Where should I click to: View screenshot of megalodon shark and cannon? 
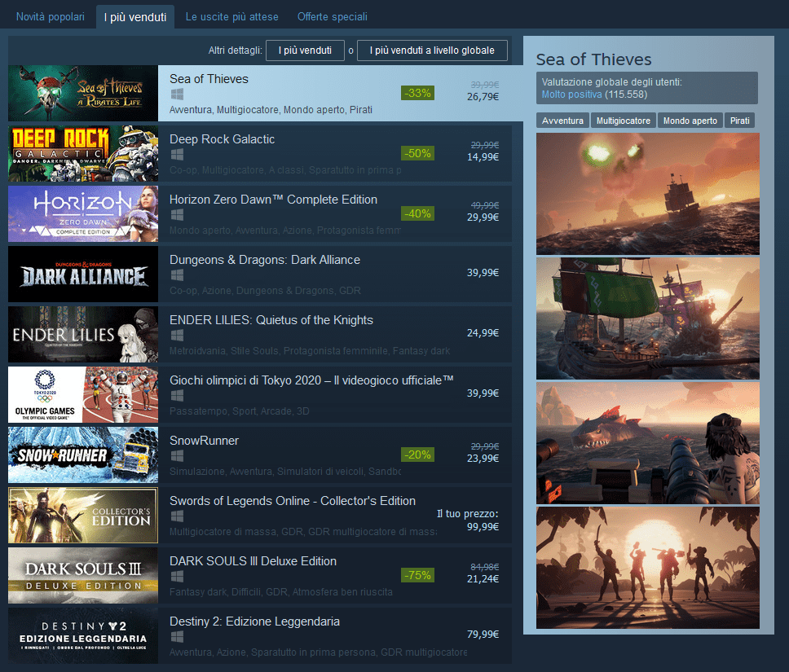[x=648, y=443]
